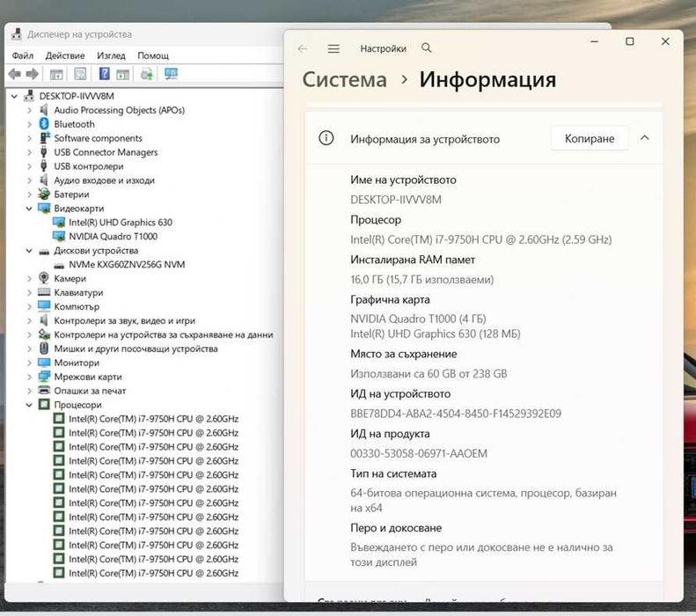Click the Bluetooth icon in the device tree
This screenshot has height=616, width=696.
click(43, 124)
